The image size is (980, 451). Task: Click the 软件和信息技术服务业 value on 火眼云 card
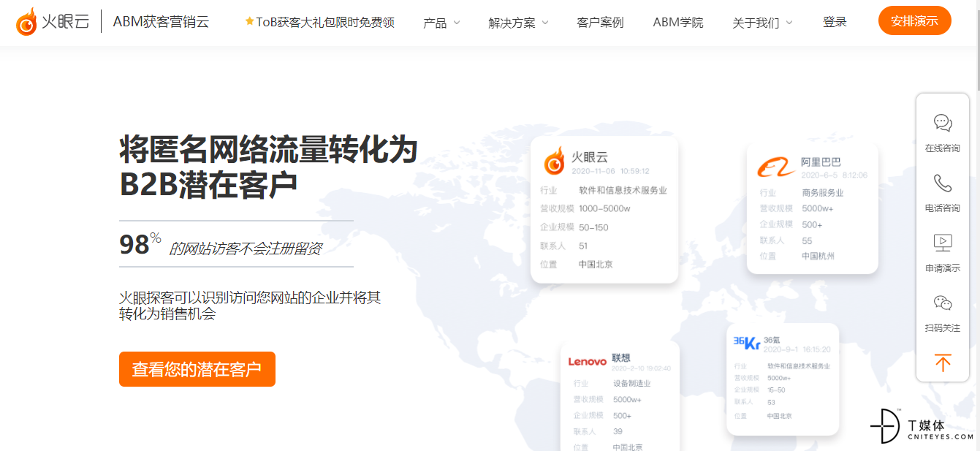[x=623, y=190]
